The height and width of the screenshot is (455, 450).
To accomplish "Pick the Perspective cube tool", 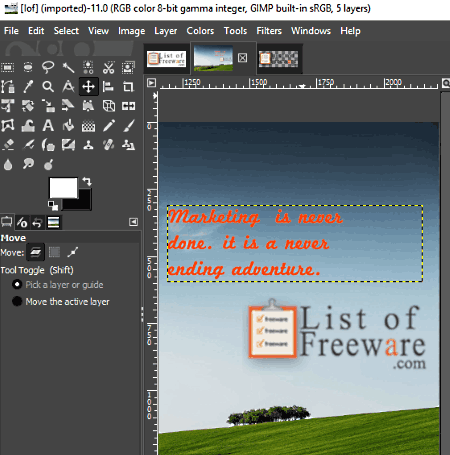I will (108, 106).
